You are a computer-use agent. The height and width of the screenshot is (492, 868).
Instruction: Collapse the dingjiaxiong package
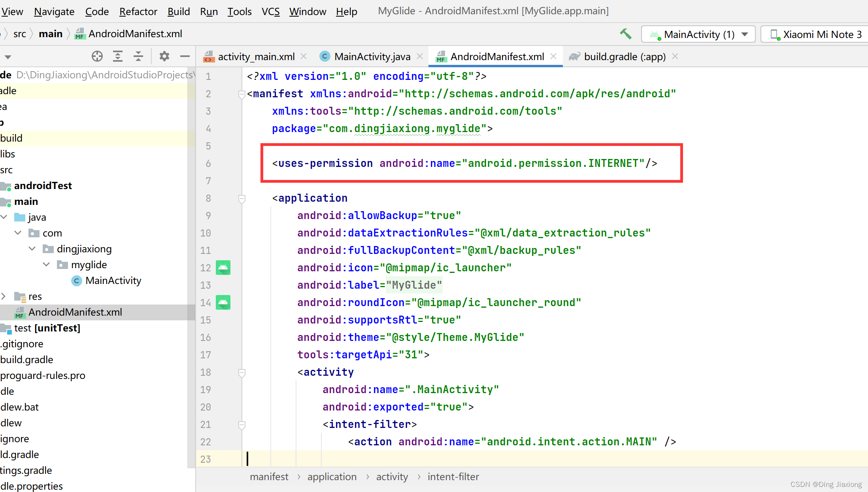pos(32,249)
